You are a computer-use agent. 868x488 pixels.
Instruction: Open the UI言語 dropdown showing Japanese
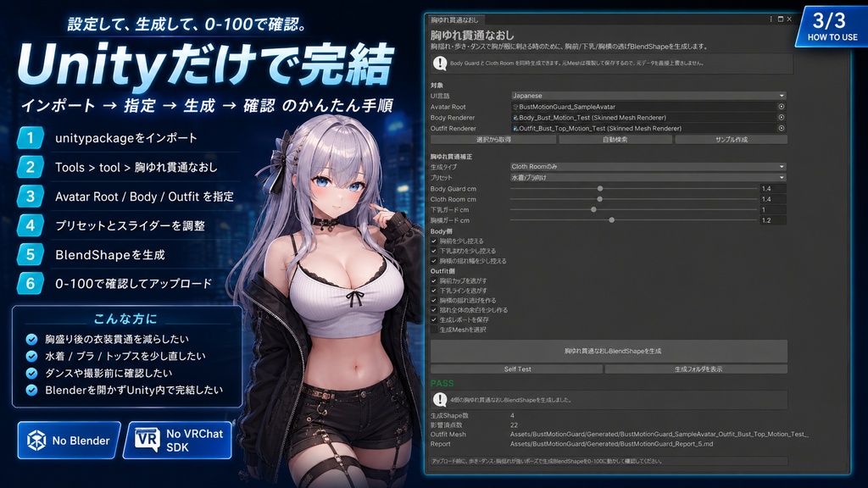point(648,96)
